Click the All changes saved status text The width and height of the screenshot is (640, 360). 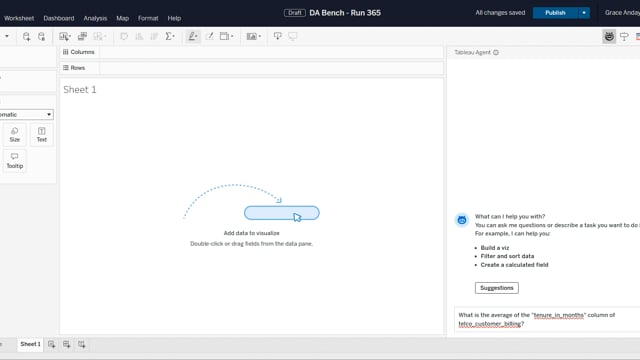pos(500,13)
